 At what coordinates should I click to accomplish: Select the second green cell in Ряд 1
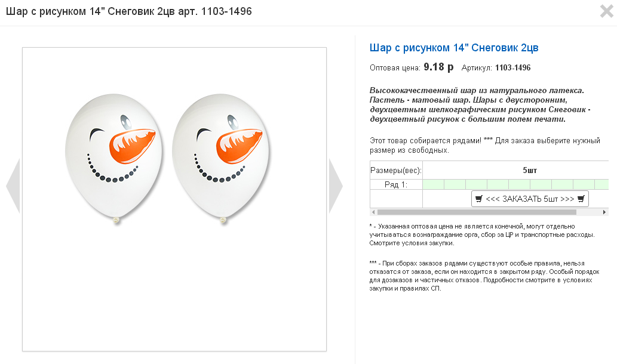pyautogui.click(x=455, y=184)
